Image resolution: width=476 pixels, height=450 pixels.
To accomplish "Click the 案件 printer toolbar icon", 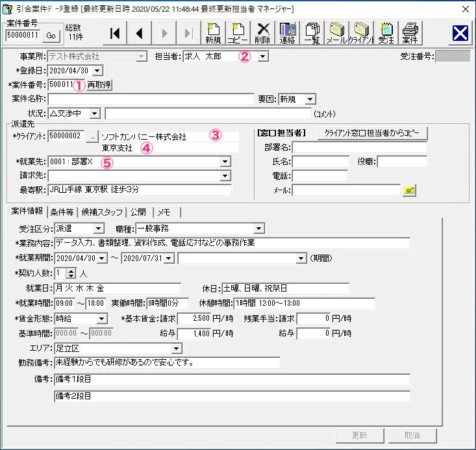I will pyautogui.click(x=410, y=33).
